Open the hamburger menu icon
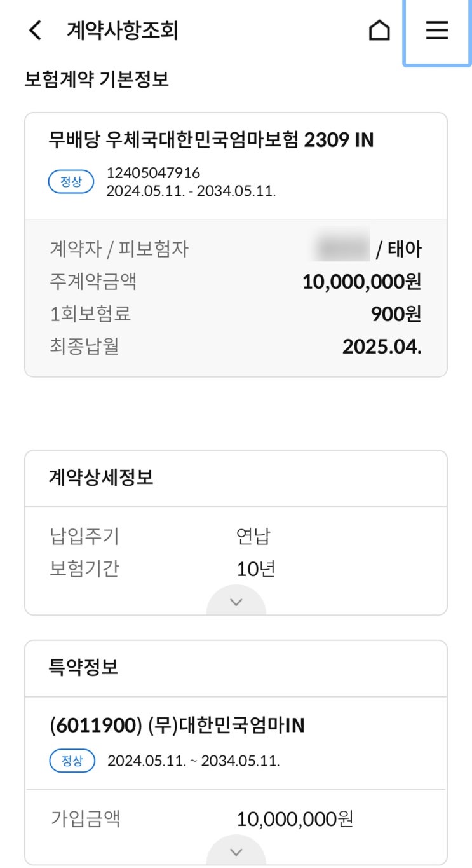 [437, 30]
